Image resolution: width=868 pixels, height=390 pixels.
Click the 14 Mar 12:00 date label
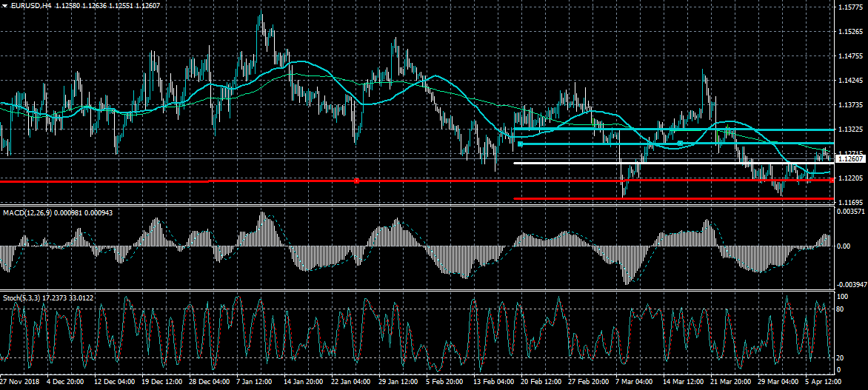[x=683, y=383]
